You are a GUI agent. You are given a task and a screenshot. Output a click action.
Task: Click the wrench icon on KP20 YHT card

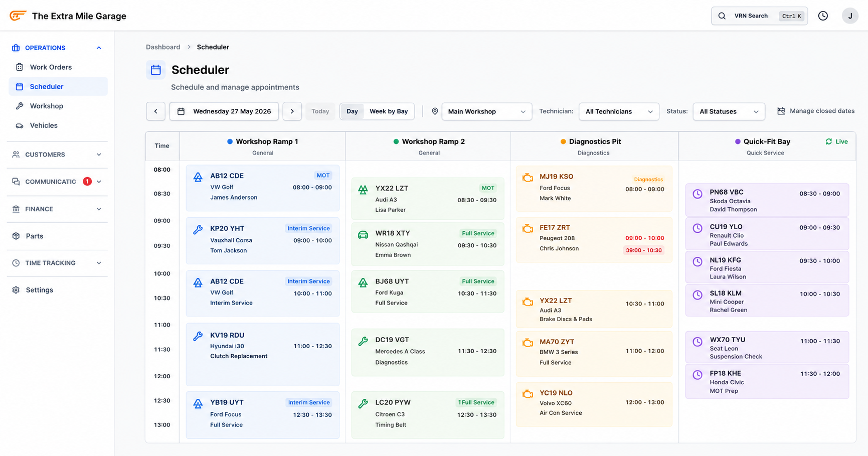198,230
